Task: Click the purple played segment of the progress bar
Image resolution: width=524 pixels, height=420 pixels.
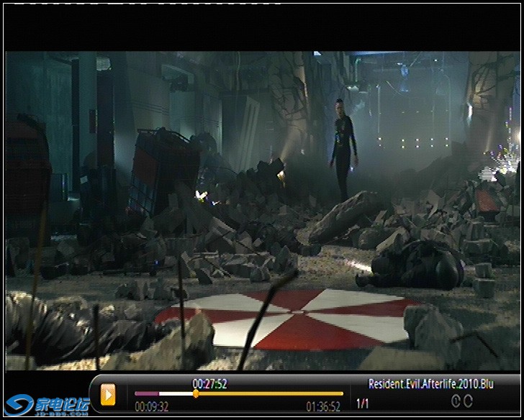Action: point(147,393)
